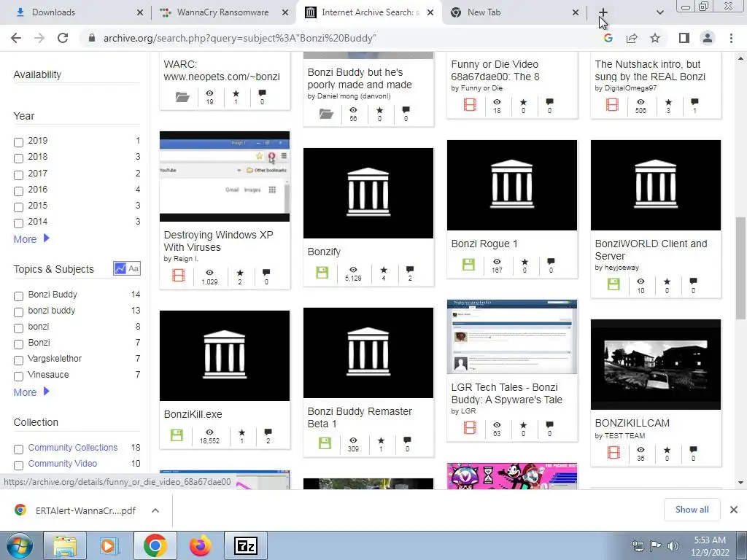Click the views eye icon under Bonzi Rogue 1
The height and width of the screenshot is (560, 747).
coord(497,262)
